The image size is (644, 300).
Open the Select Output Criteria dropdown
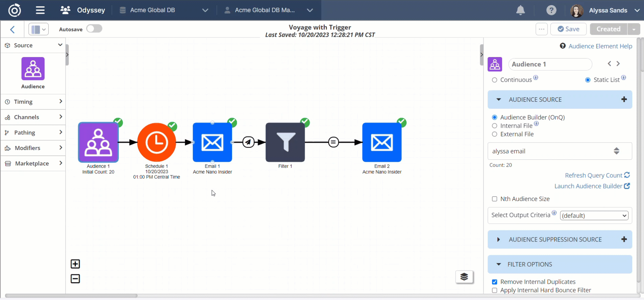click(x=594, y=216)
